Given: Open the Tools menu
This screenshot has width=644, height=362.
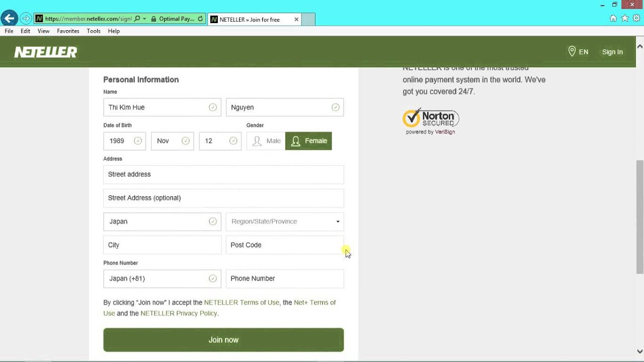Looking at the screenshot, I should tap(94, 31).
